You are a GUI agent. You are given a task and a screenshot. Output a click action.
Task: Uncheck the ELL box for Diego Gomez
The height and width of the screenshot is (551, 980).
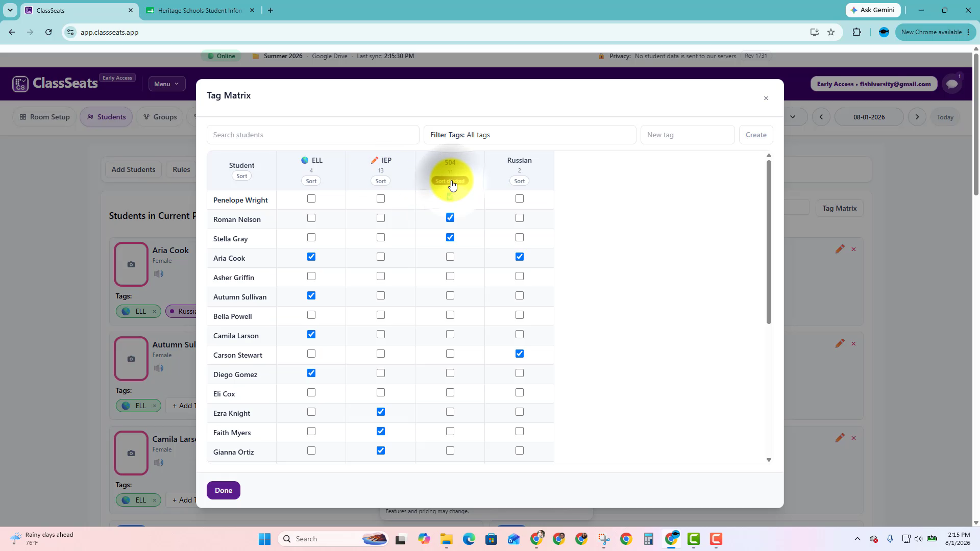coord(311,373)
